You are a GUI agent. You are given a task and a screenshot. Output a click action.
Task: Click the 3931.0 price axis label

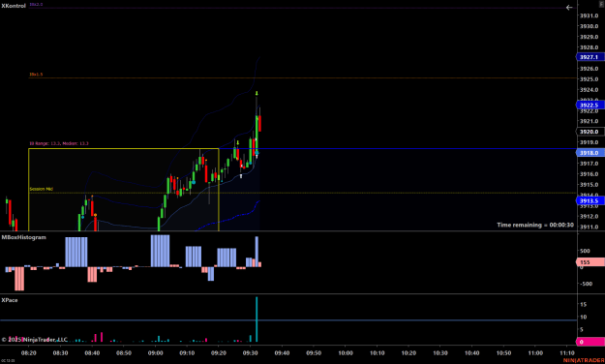coord(589,15)
